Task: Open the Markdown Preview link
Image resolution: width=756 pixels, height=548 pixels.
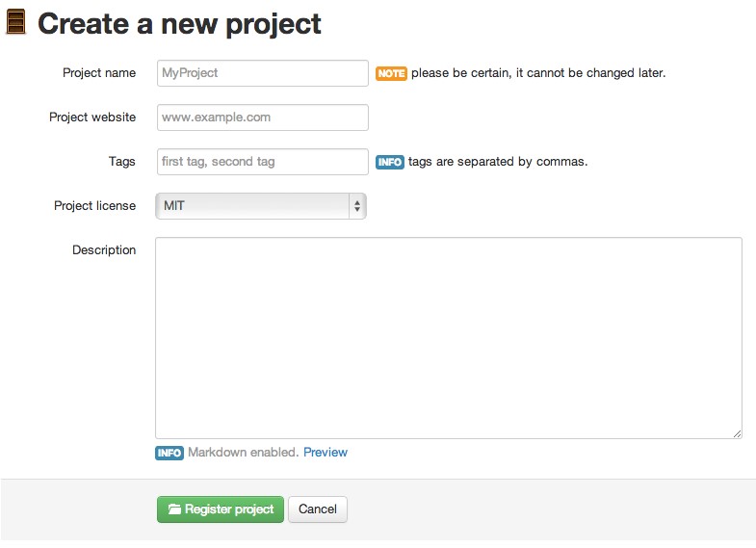Action: coord(326,453)
